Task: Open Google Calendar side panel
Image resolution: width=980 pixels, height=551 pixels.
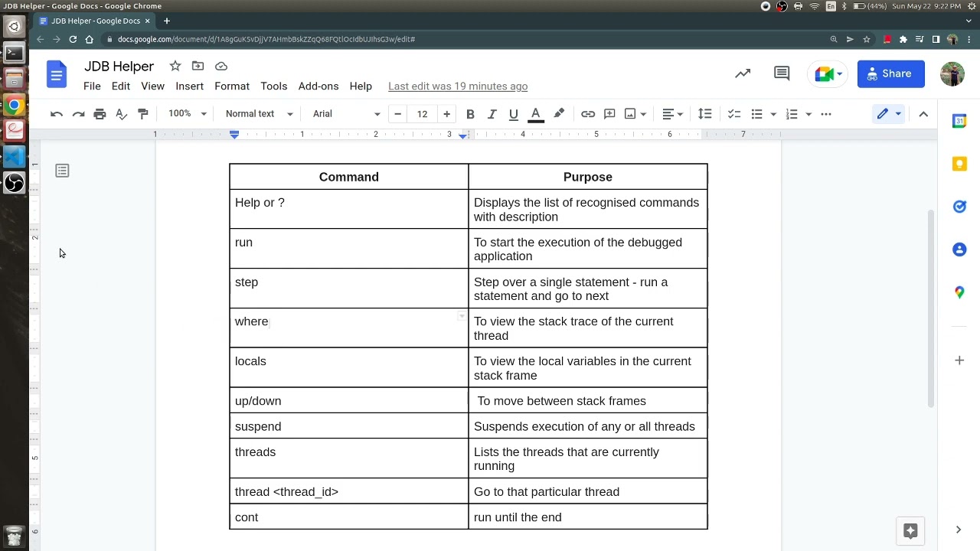Action: point(959,121)
